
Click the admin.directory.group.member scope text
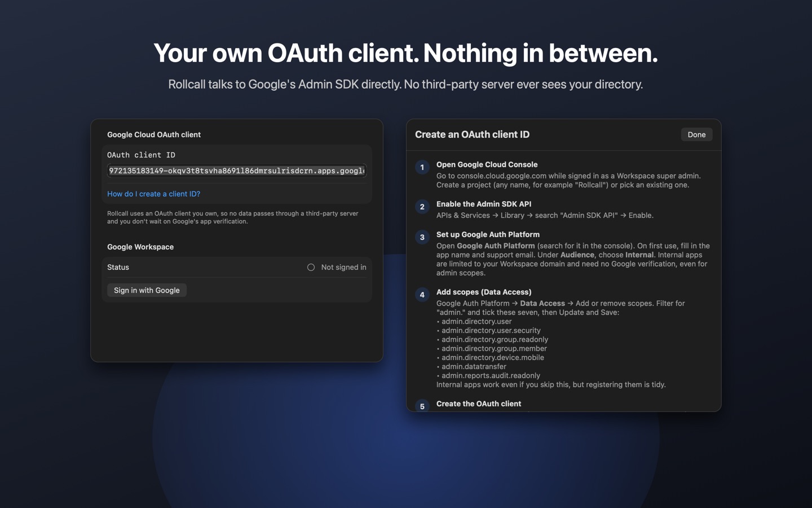pyautogui.click(x=494, y=348)
